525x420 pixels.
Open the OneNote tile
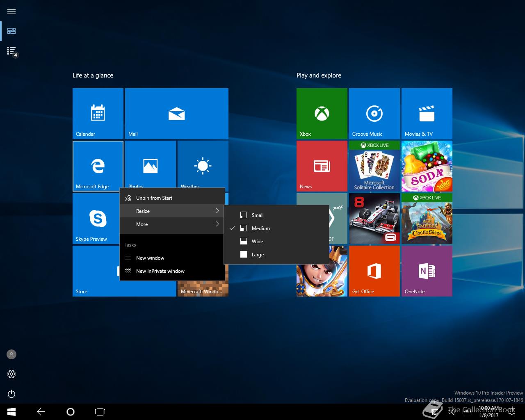427,271
